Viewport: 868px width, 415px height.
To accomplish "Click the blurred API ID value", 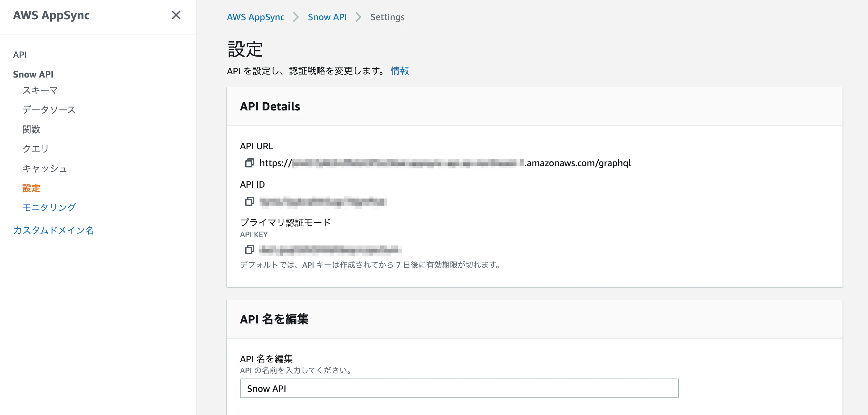I will [323, 202].
